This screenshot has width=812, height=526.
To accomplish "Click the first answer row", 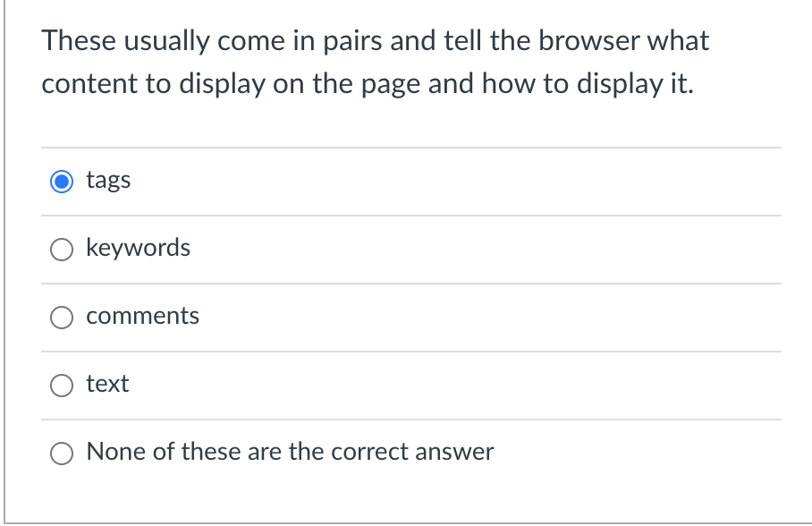I will tap(402, 181).
